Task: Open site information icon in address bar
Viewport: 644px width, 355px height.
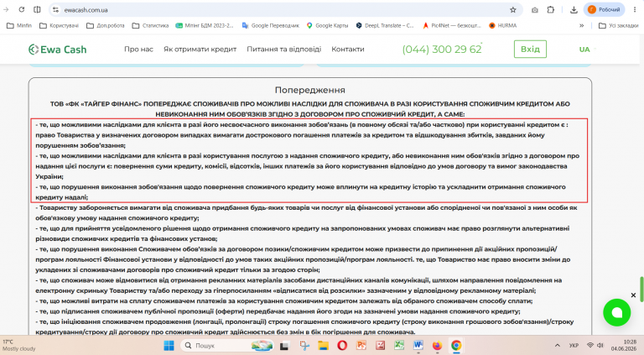Action: pyautogui.click(x=56, y=10)
